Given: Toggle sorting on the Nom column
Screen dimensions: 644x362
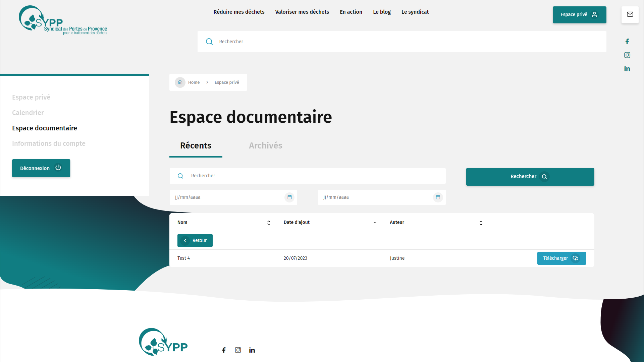Looking at the screenshot, I should 268,223.
